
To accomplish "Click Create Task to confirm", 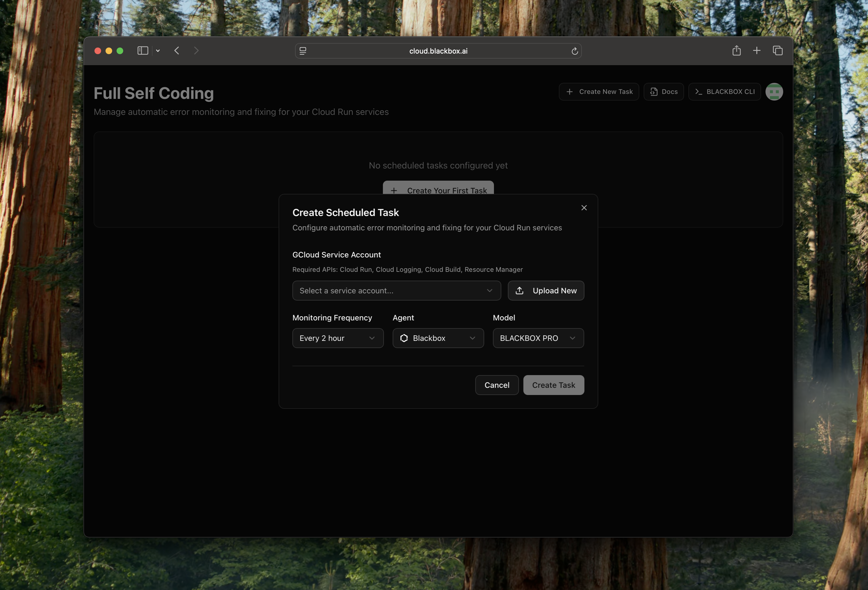I will 554,384.
